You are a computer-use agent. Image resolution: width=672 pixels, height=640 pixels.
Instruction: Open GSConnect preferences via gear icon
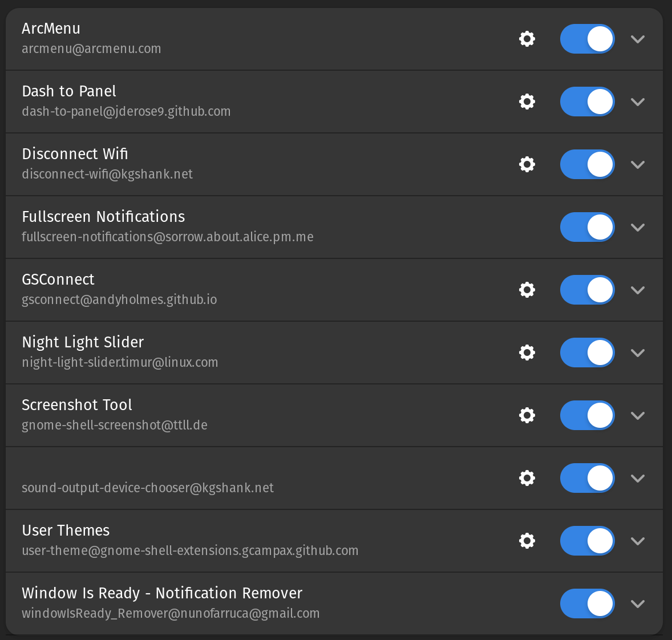point(527,290)
